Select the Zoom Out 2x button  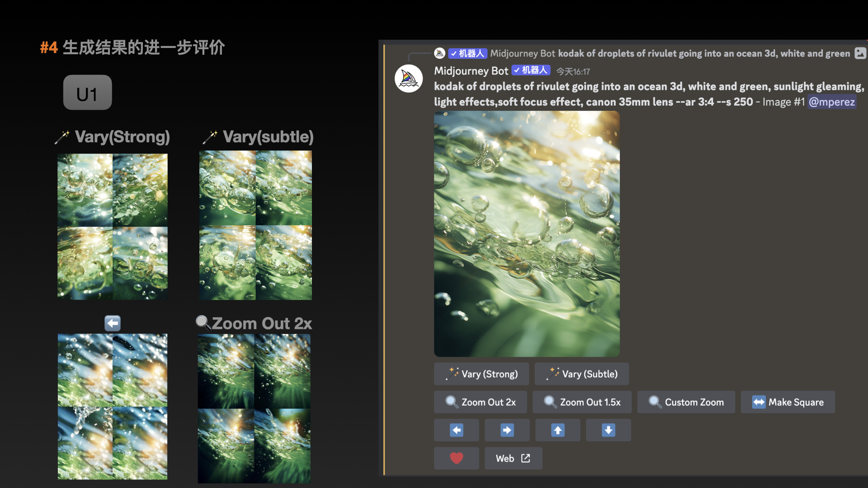click(481, 402)
